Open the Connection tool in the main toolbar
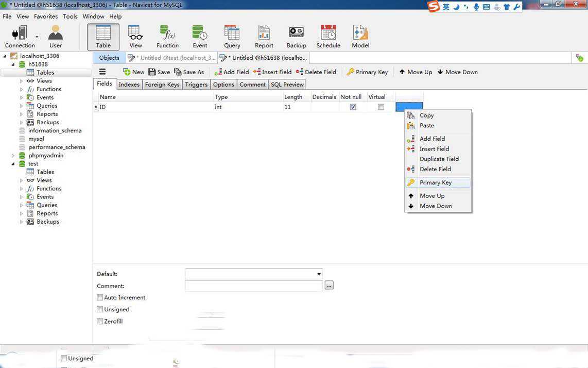The height and width of the screenshot is (368, 588). click(x=20, y=37)
